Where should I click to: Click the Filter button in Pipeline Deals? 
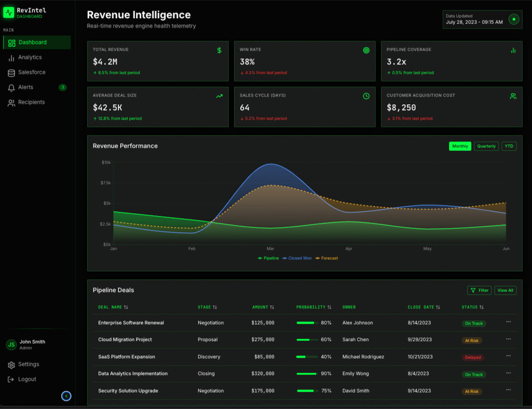point(479,290)
